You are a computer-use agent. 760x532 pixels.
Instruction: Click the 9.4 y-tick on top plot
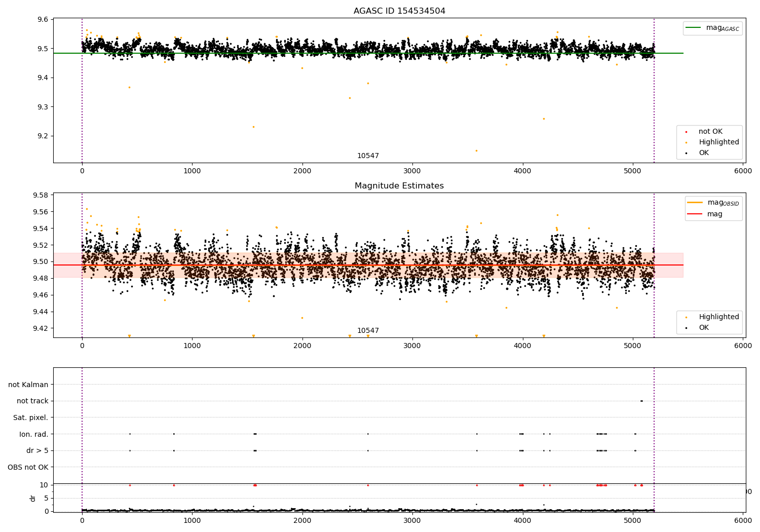(x=43, y=78)
